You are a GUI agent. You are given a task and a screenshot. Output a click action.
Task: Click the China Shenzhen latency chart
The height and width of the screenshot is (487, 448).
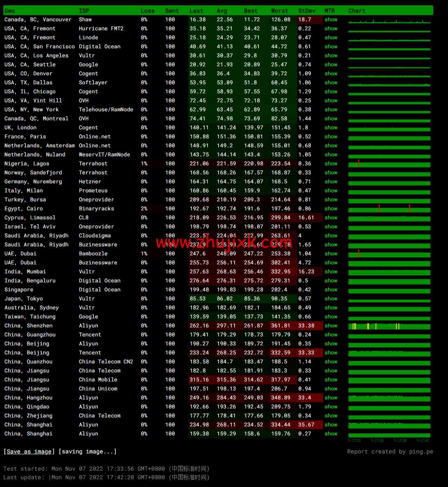389,326
